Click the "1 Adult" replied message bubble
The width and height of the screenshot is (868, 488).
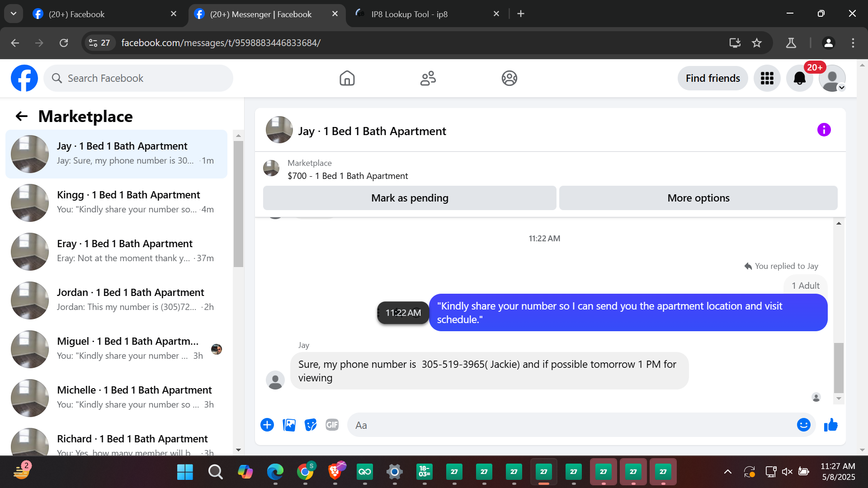click(x=805, y=286)
